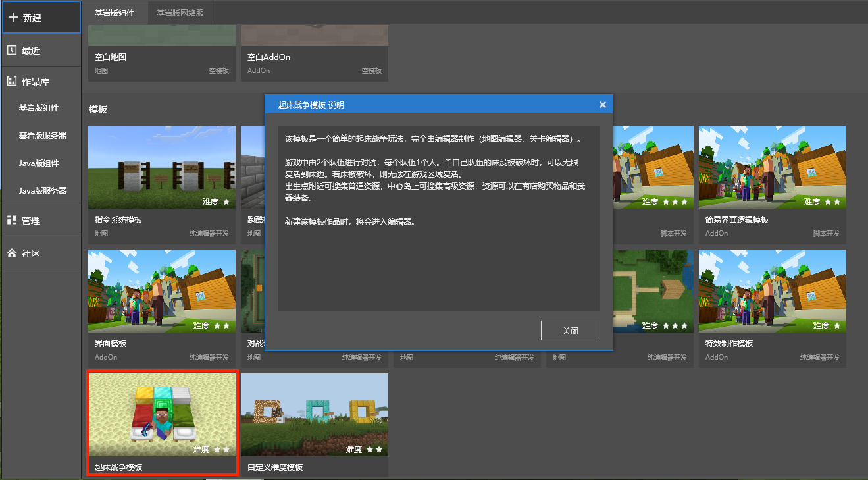
Task: Select the 起床战争模板 thumbnail with beds
Action: [162, 415]
